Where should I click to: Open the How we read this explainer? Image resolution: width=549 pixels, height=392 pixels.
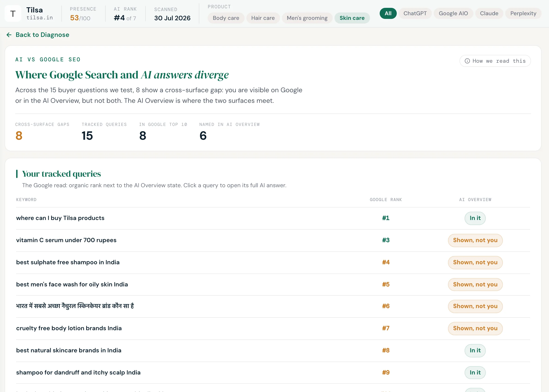[495, 61]
